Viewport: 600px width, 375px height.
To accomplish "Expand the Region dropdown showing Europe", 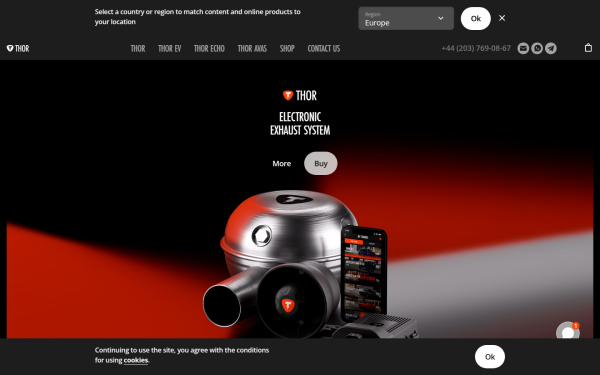I will [x=406, y=18].
